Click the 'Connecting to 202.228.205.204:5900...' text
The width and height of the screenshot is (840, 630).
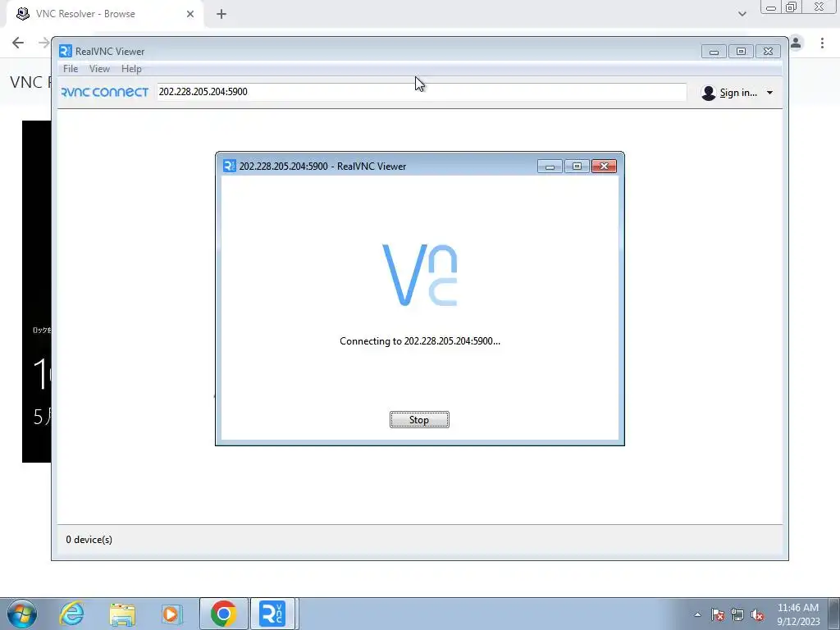[x=420, y=341]
